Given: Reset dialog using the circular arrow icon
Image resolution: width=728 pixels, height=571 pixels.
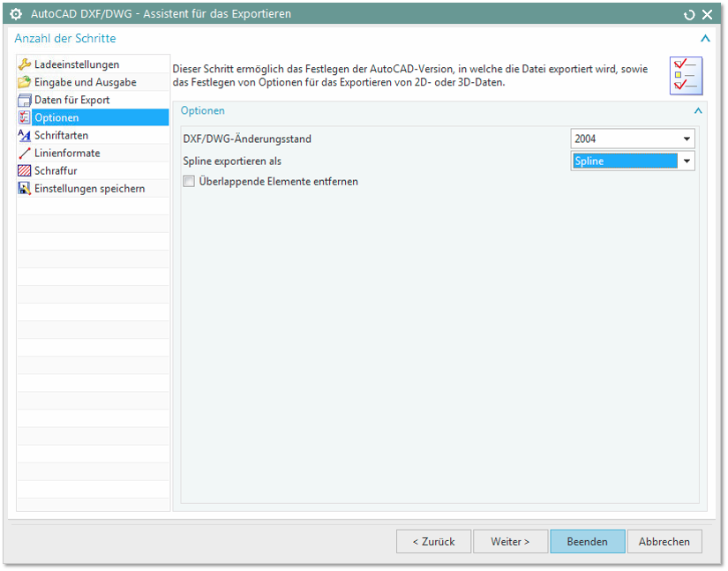Looking at the screenshot, I should 689,15.
